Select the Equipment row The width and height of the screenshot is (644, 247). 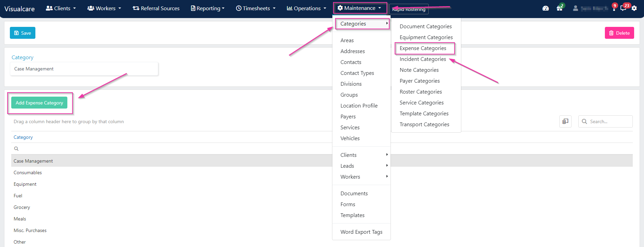tap(322, 184)
